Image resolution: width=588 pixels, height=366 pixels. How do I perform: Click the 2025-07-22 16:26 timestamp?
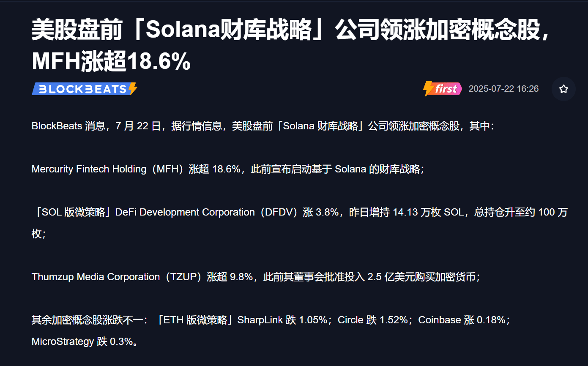pyautogui.click(x=503, y=89)
